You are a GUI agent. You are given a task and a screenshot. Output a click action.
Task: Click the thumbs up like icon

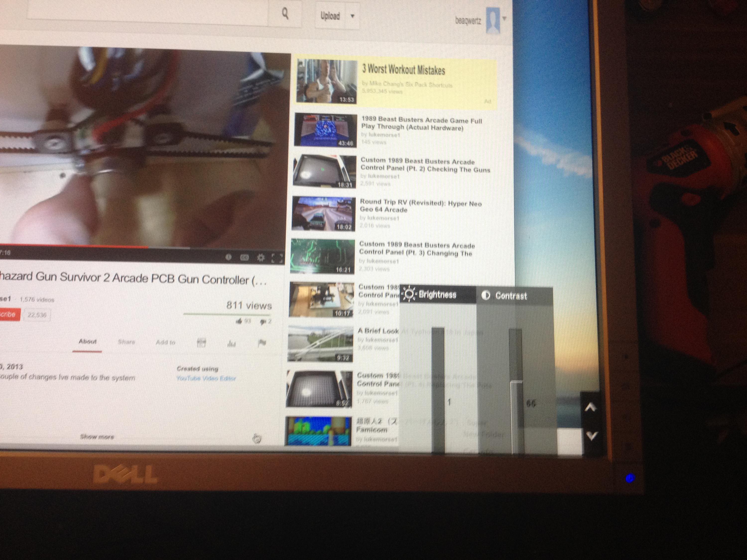[x=239, y=321]
